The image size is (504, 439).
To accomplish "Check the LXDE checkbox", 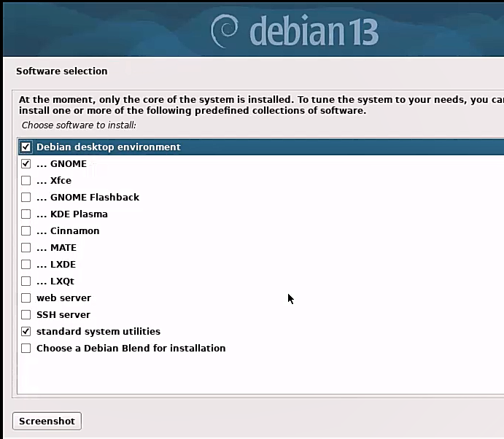I will pos(26,265).
